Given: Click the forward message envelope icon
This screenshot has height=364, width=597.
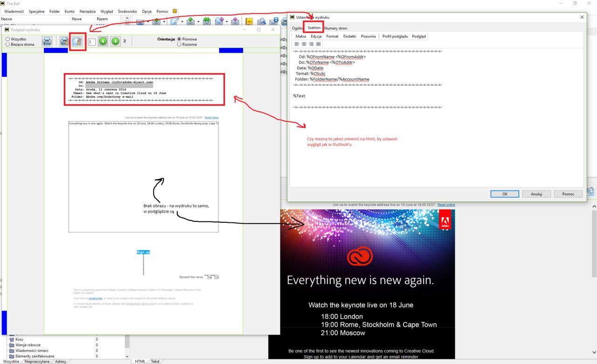Looking at the screenshot, I should pyautogui.click(x=219, y=21).
